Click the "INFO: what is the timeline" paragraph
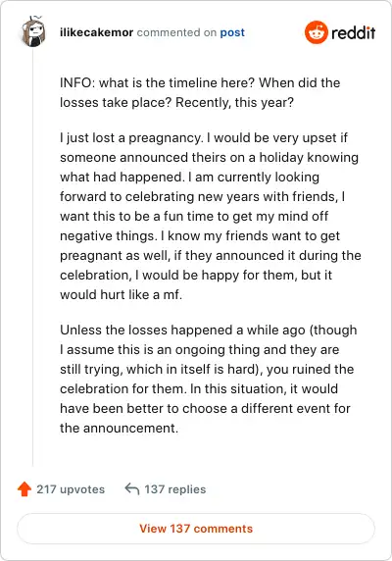The image size is (392, 561). click(200, 92)
